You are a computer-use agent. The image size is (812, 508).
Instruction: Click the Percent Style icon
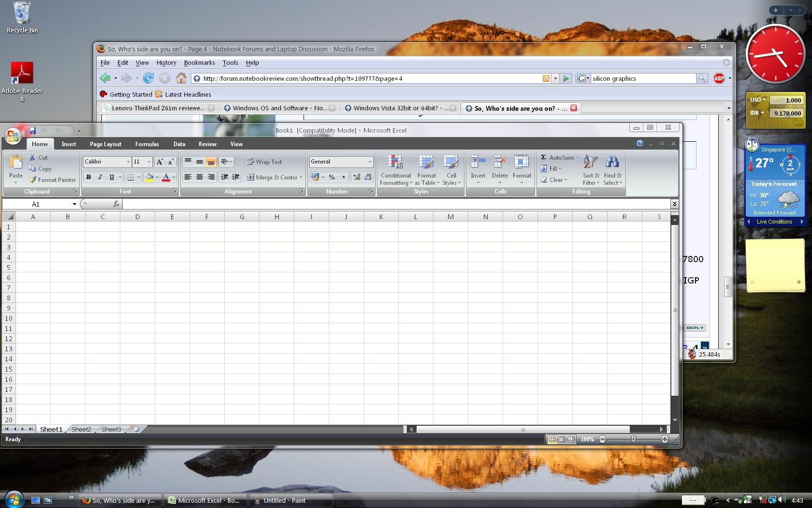point(332,178)
